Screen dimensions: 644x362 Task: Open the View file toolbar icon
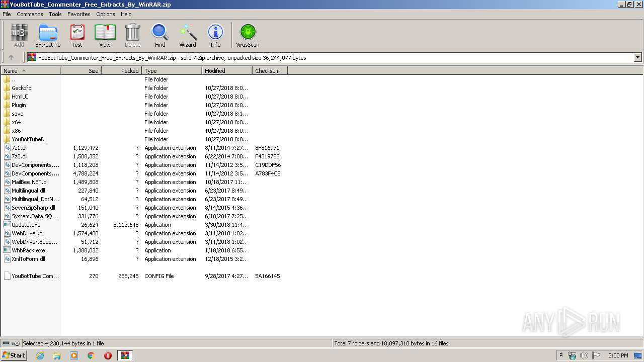point(105,36)
